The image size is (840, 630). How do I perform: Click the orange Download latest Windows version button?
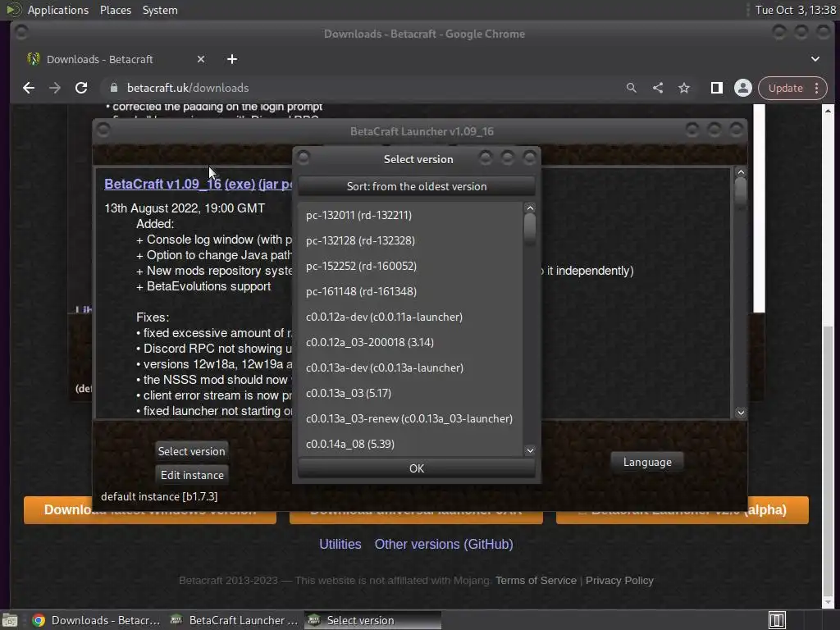click(150, 509)
